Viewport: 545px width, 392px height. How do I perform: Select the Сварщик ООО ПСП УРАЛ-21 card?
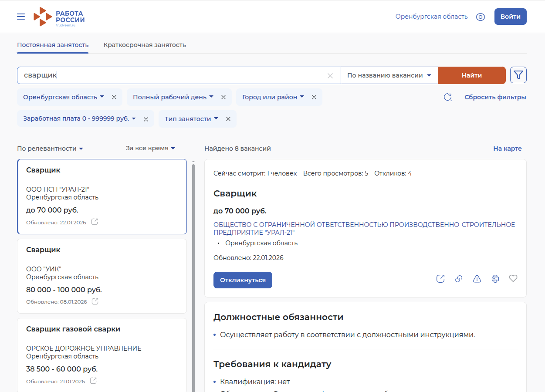tap(102, 197)
